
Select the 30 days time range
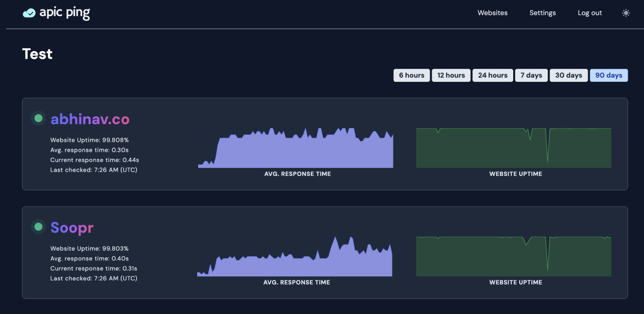pyautogui.click(x=569, y=75)
